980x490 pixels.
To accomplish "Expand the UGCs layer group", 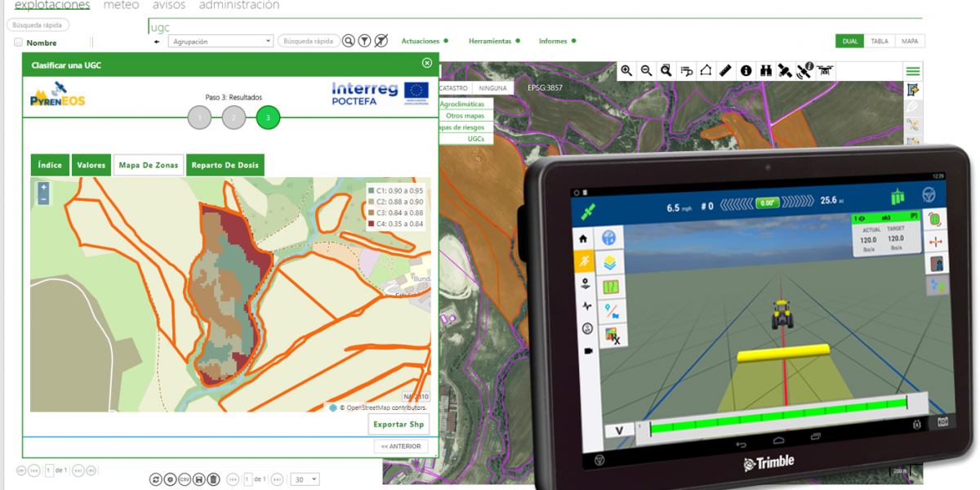I will click(x=475, y=139).
